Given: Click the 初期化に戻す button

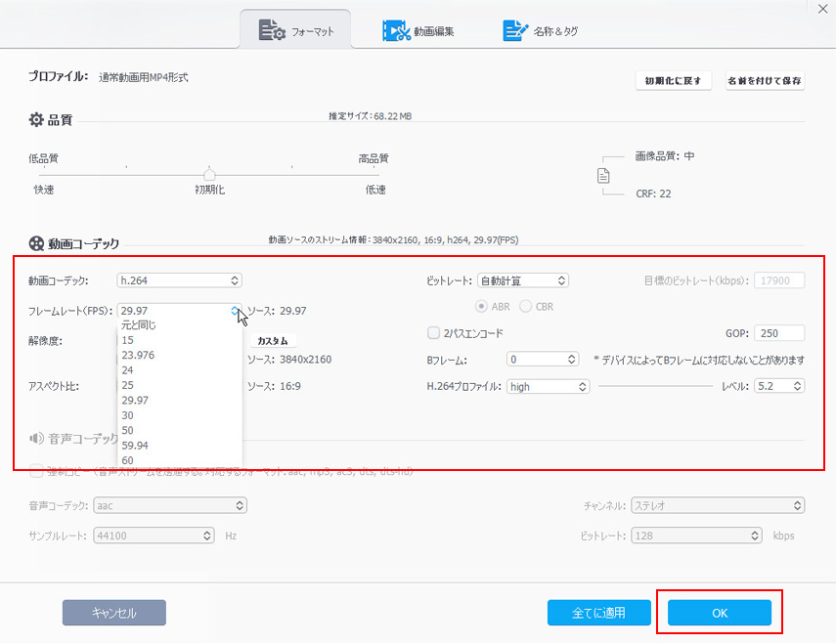Looking at the screenshot, I should pyautogui.click(x=673, y=81).
